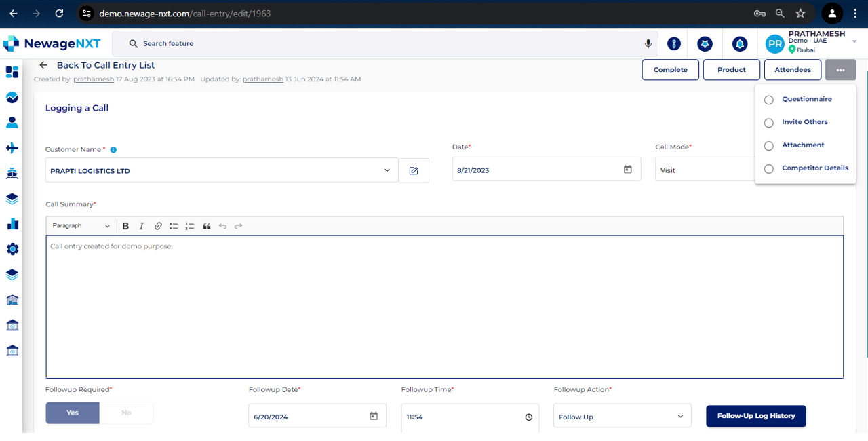
Task: Set Followup Required to No
Action: 126,413
